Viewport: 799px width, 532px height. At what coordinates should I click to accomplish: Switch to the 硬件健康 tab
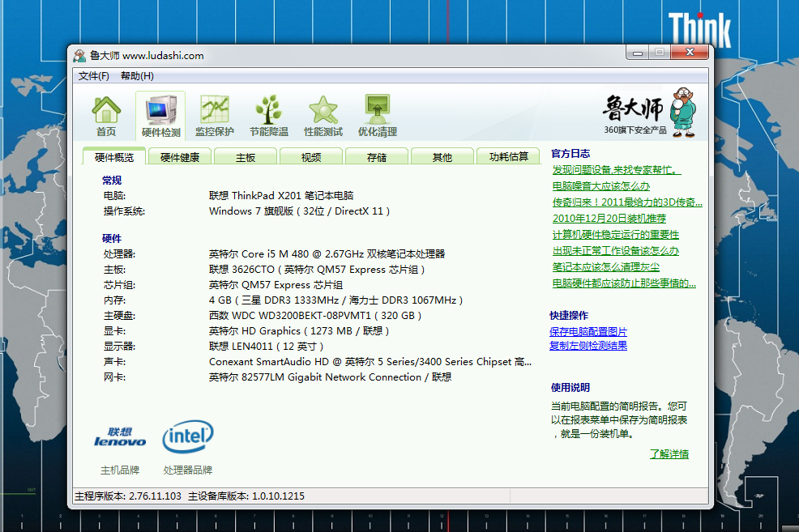pyautogui.click(x=179, y=157)
